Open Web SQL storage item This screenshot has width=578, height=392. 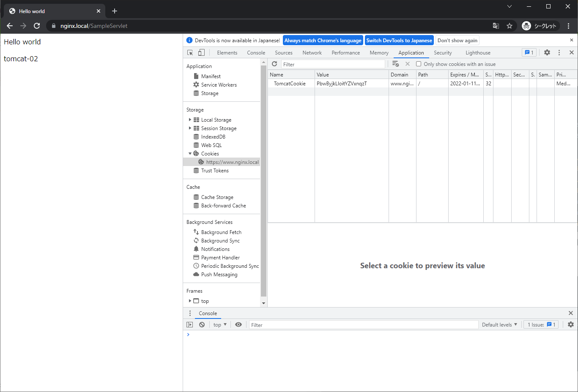[x=211, y=145]
